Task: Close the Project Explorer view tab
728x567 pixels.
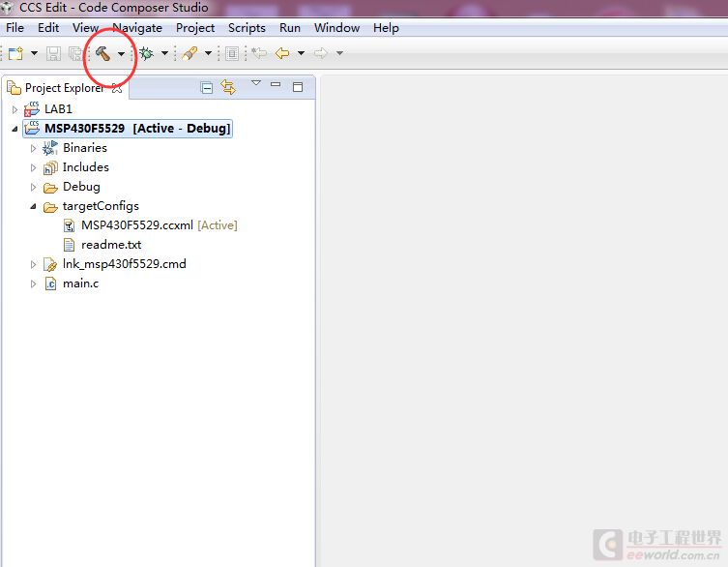Action: 117,88
